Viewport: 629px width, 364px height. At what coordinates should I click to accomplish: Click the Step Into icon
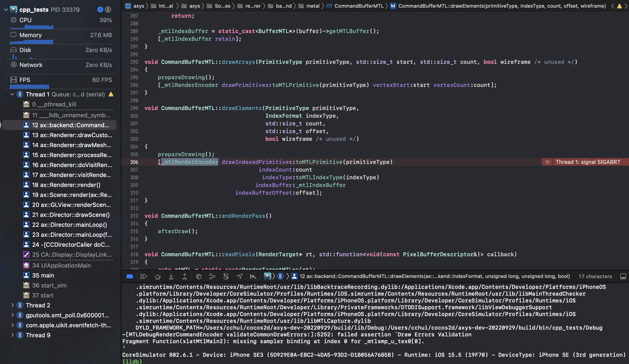(171, 276)
